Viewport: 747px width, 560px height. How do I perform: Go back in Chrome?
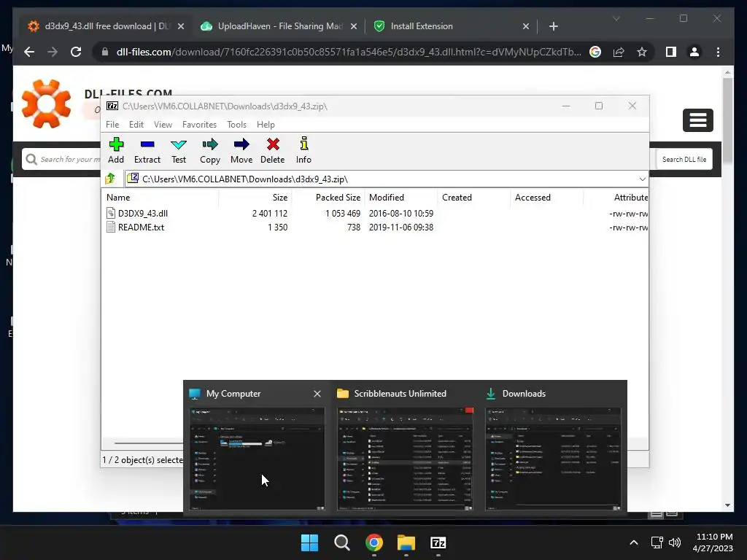coord(29,52)
